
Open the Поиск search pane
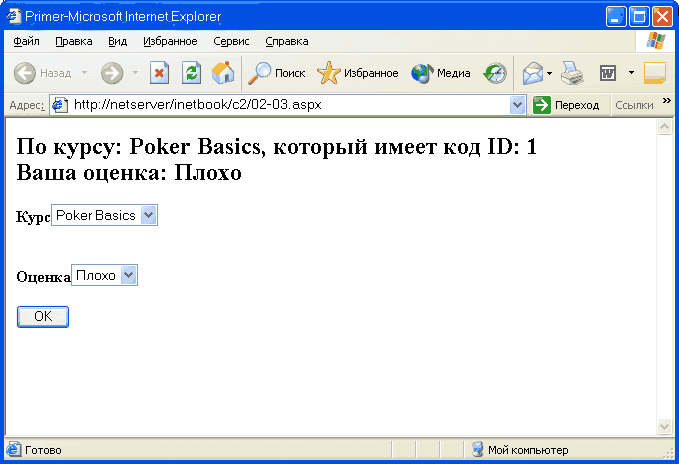(x=277, y=73)
